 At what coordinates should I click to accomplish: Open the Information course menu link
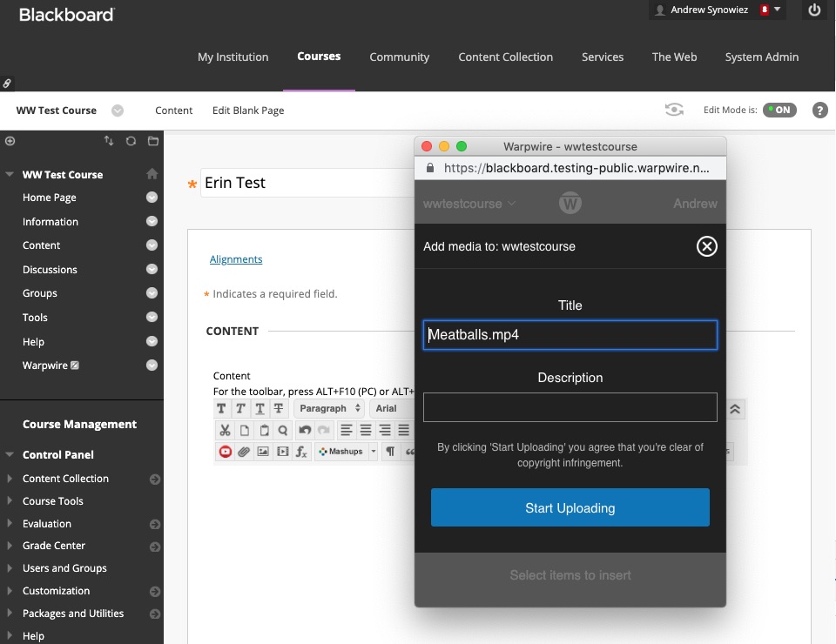coord(51,222)
